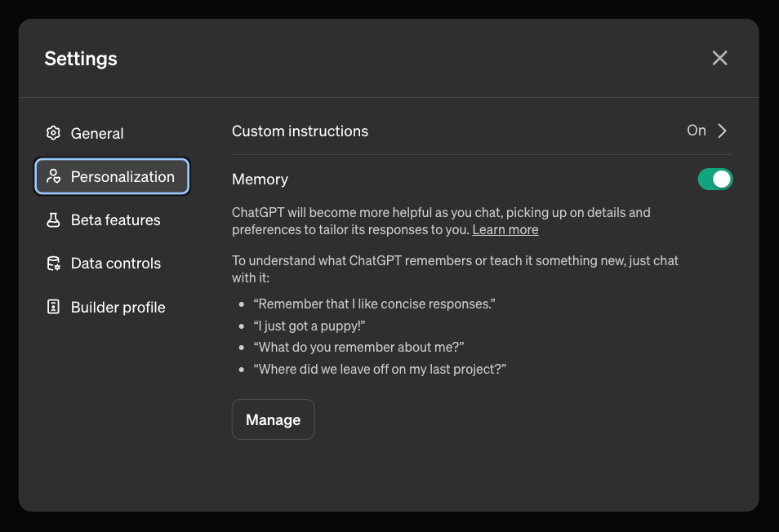Close the Settings dialog with the X
The height and width of the screenshot is (532, 779).
[719, 58]
